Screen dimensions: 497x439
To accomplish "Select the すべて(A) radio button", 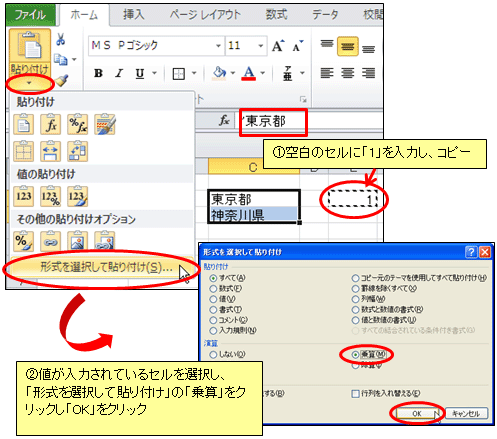I will click(213, 278).
